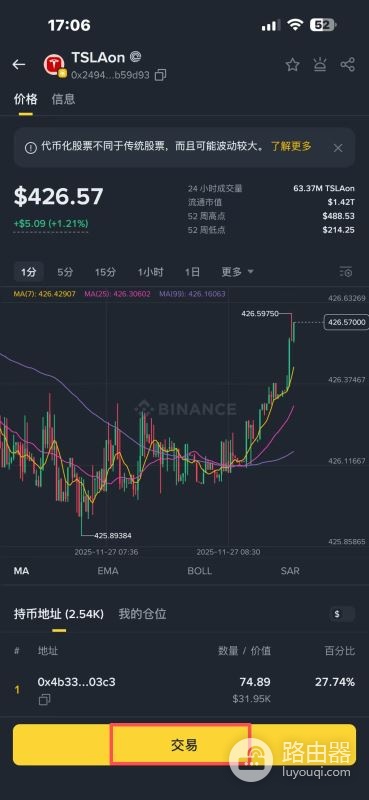
Task: Tap the battery indicator in status bar
Action: pyautogui.click(x=324, y=24)
